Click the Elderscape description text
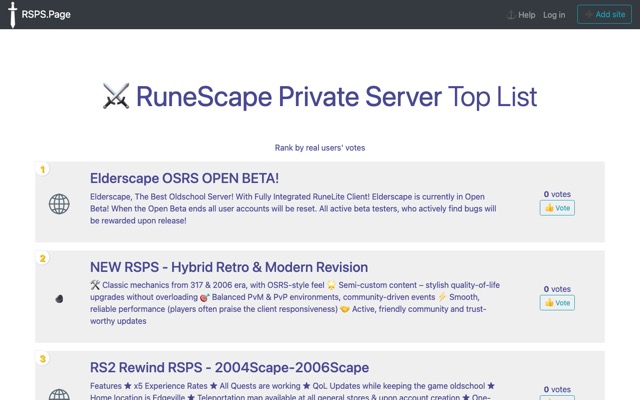This screenshot has width=640, height=400. [x=293, y=209]
